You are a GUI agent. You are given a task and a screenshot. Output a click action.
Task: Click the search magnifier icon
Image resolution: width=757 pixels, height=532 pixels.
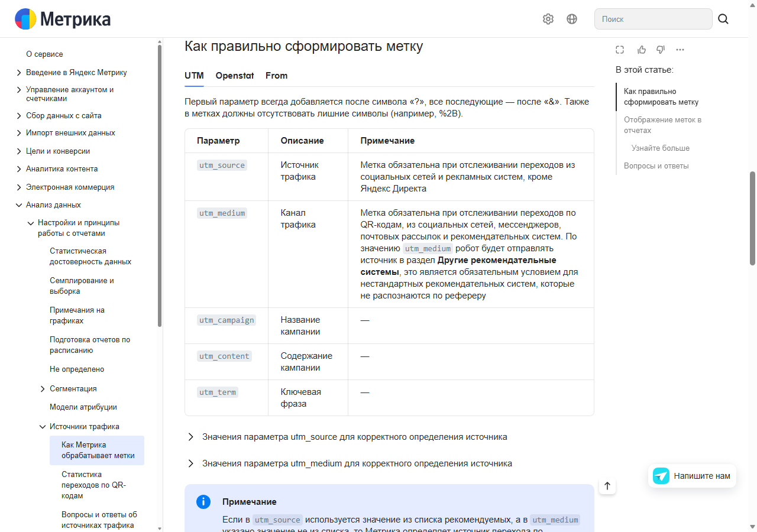(723, 19)
